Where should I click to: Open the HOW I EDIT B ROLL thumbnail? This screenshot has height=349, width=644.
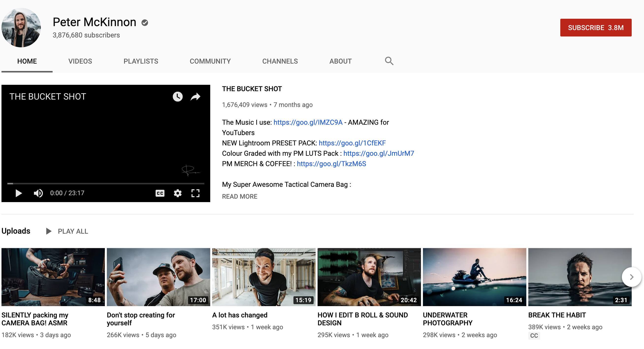[369, 277]
